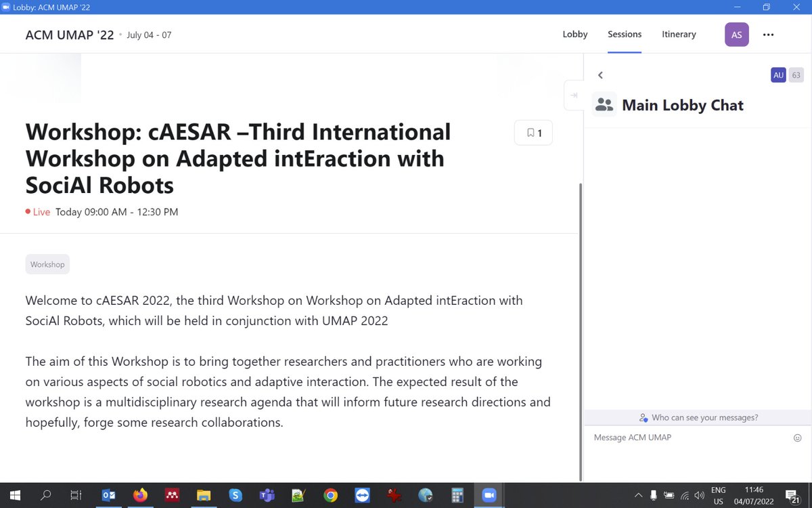The height and width of the screenshot is (508, 812).
Task: Open Windows taskbar search
Action: [46, 495]
